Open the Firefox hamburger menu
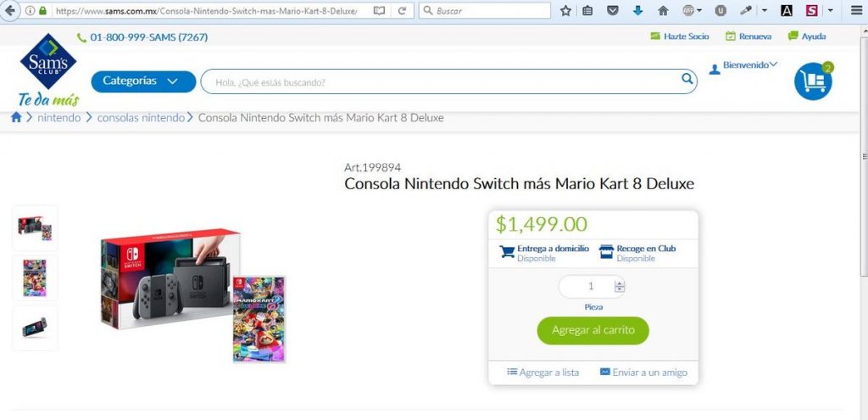This screenshot has width=868, height=420. (x=856, y=11)
